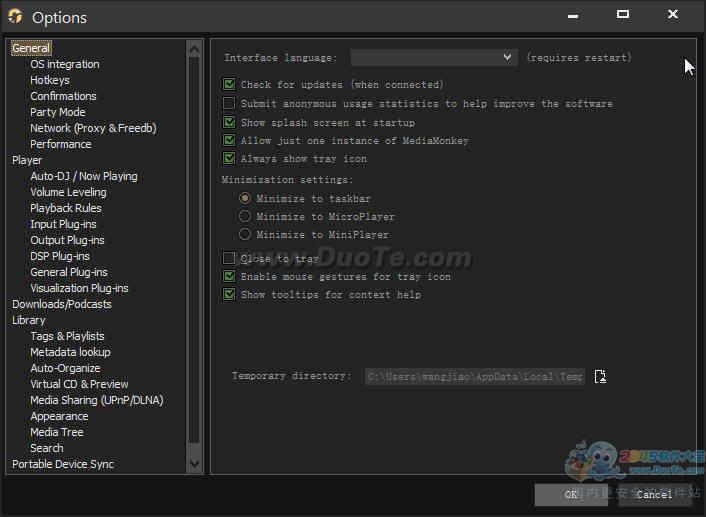Click the tree scrollbar down arrow

click(x=195, y=463)
